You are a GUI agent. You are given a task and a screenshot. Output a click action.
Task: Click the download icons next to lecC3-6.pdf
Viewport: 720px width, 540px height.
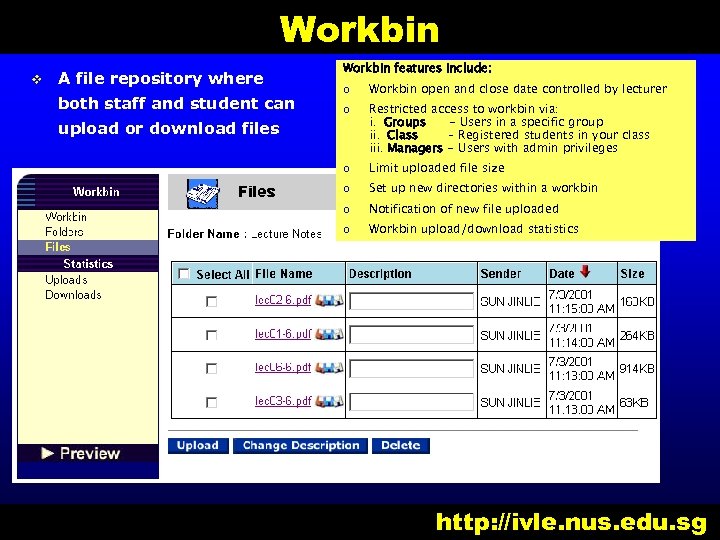tap(329, 401)
